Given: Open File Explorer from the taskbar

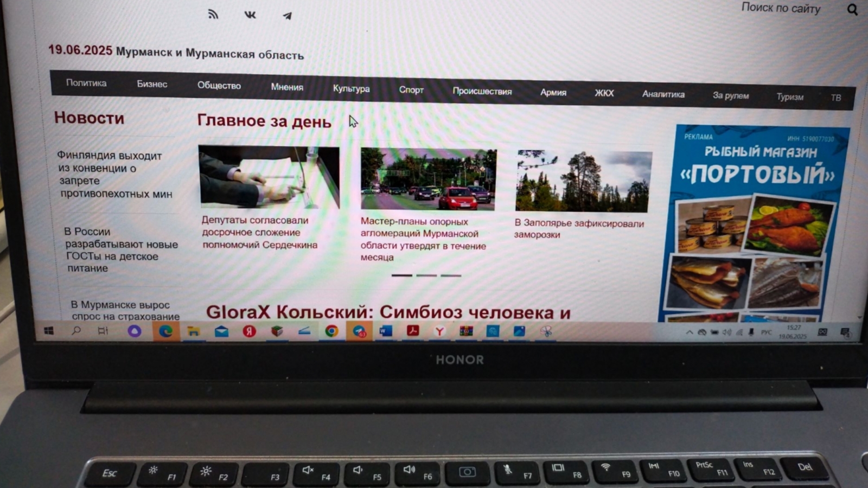Looking at the screenshot, I should pyautogui.click(x=194, y=331).
